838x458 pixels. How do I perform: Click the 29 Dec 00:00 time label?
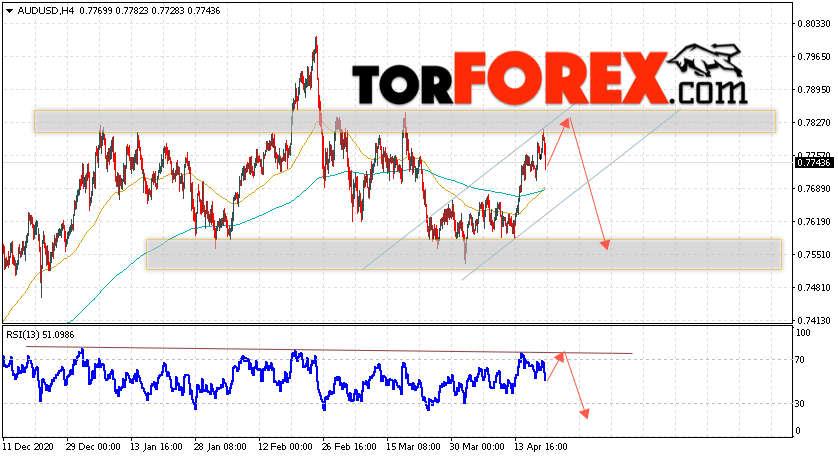94,447
